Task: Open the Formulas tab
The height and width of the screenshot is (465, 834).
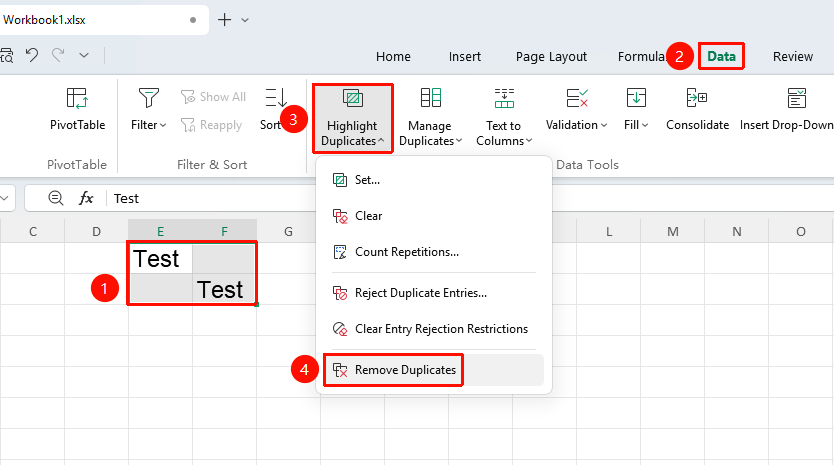Action: coord(641,56)
